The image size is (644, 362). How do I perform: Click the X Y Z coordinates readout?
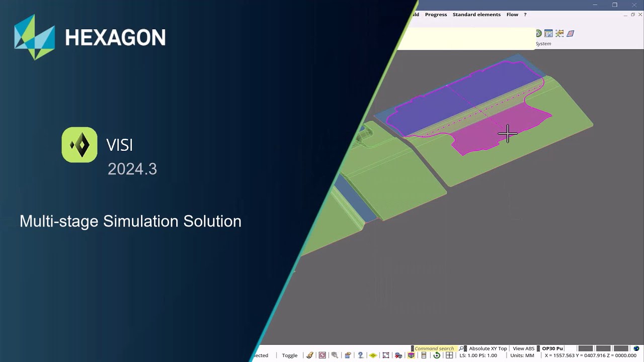point(590,355)
